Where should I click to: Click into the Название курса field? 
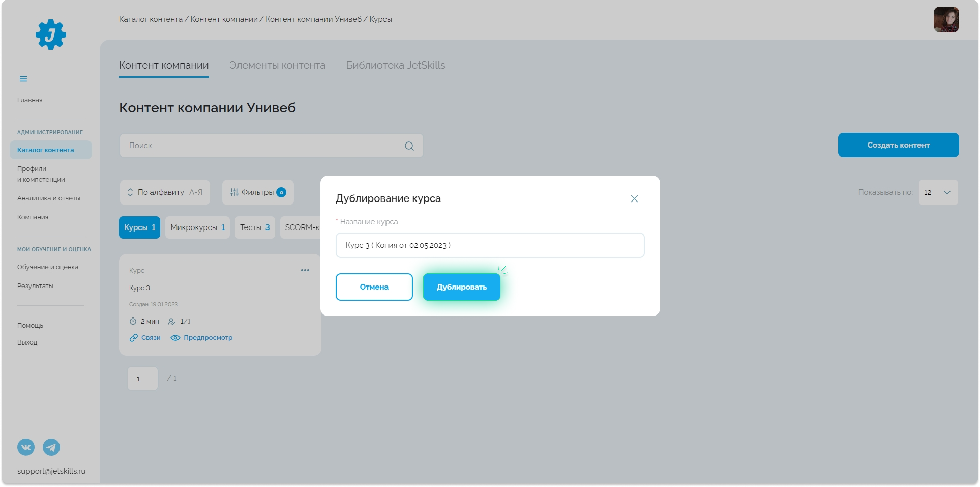[x=490, y=245]
